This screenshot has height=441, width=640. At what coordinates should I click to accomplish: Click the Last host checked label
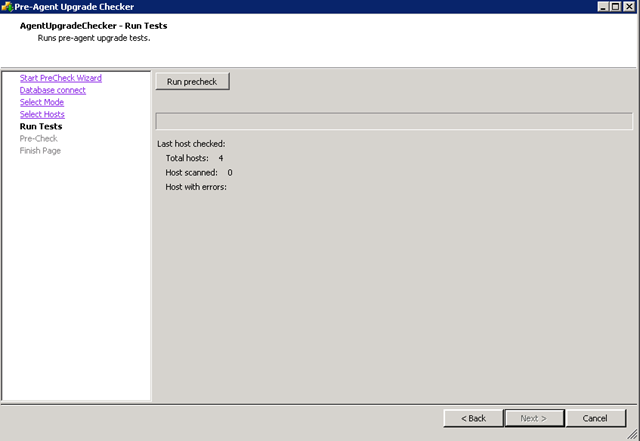[x=191, y=144]
